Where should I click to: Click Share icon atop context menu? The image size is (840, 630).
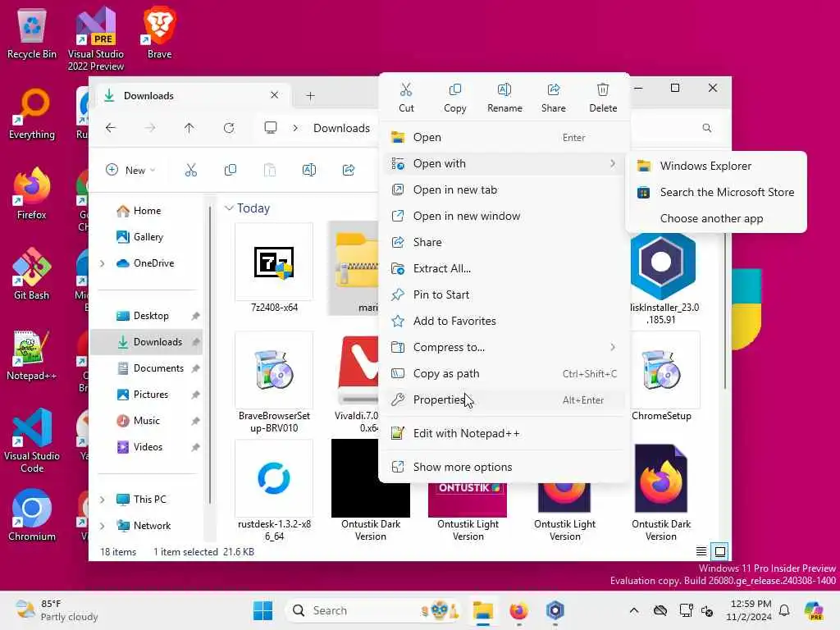pyautogui.click(x=554, y=98)
